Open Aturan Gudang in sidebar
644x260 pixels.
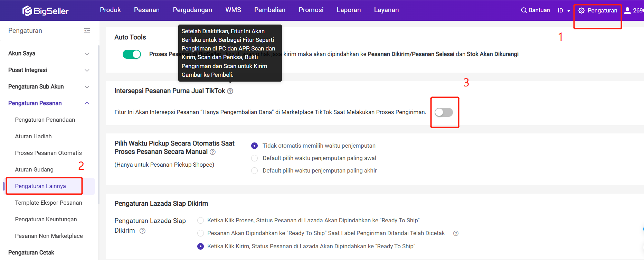[34, 170]
